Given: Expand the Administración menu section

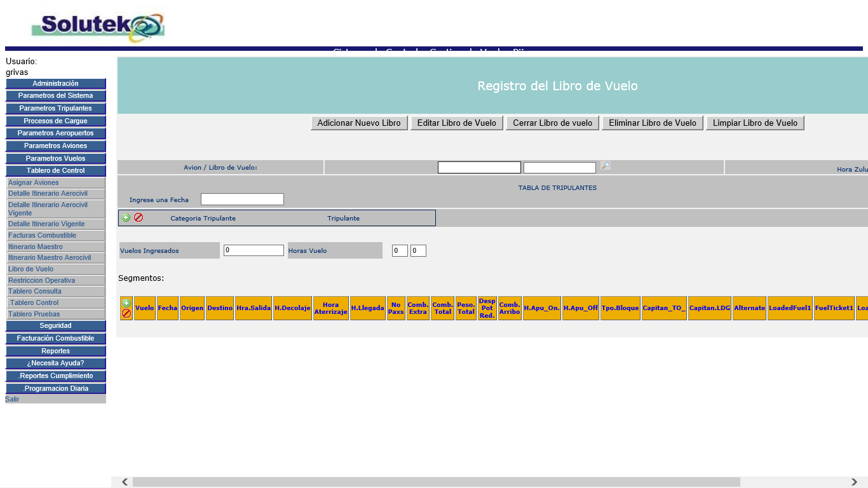Looking at the screenshot, I should [56, 84].
